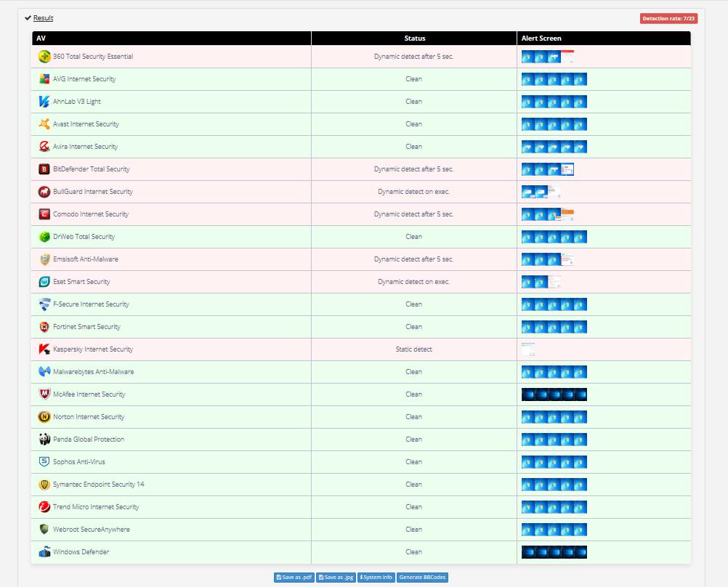Select the Clean status for Webroot SecureAnywhere

click(x=413, y=530)
